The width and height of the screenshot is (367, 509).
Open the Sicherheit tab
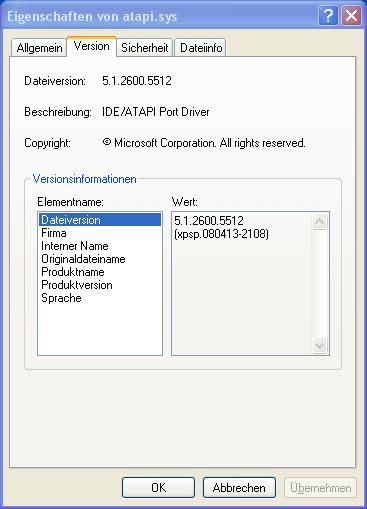(x=144, y=48)
